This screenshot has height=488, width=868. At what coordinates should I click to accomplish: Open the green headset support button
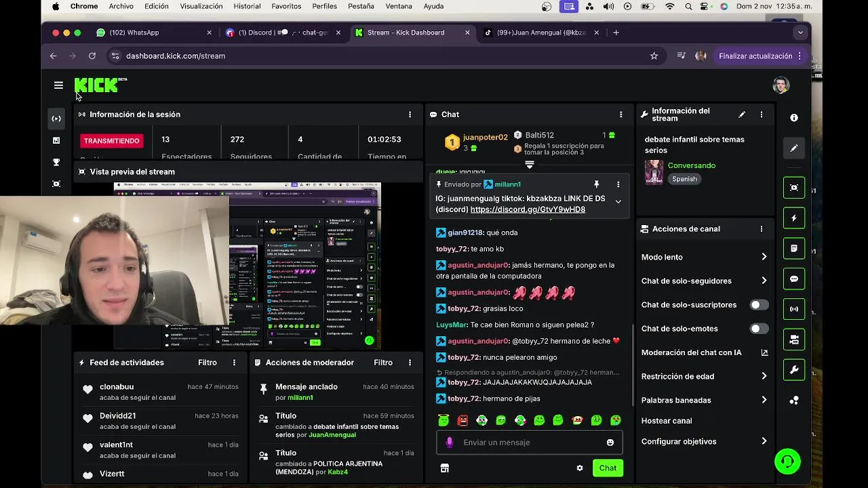click(x=787, y=462)
